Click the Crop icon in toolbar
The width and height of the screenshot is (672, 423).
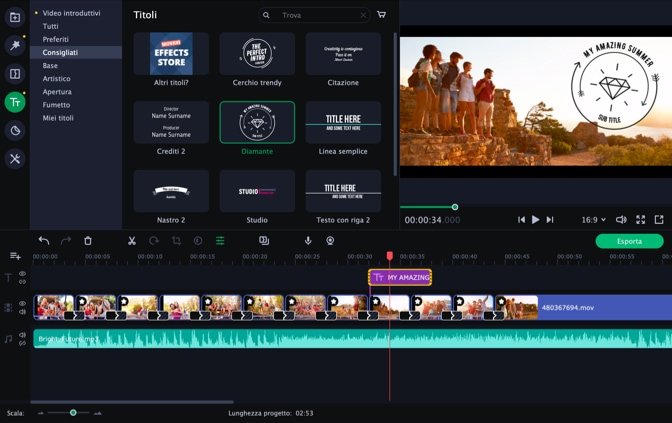click(x=176, y=241)
